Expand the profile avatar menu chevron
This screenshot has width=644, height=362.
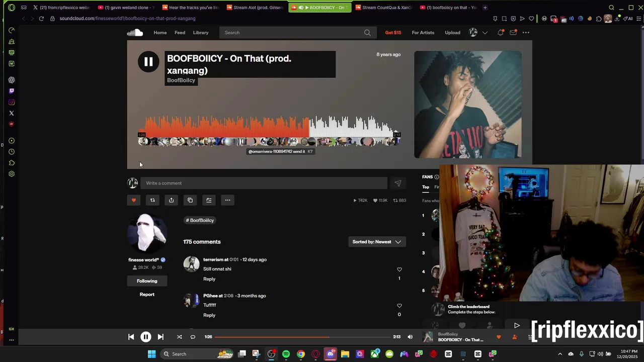tap(485, 33)
